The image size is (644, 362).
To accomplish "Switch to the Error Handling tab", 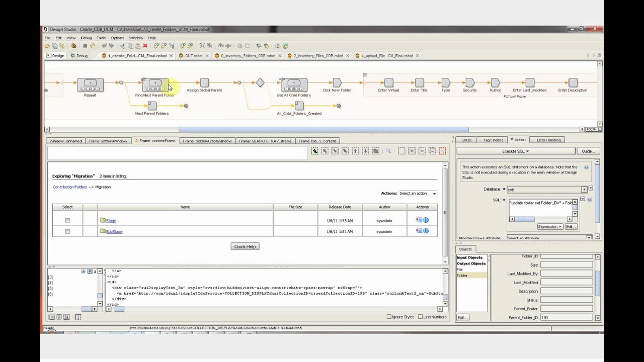I will point(548,140).
